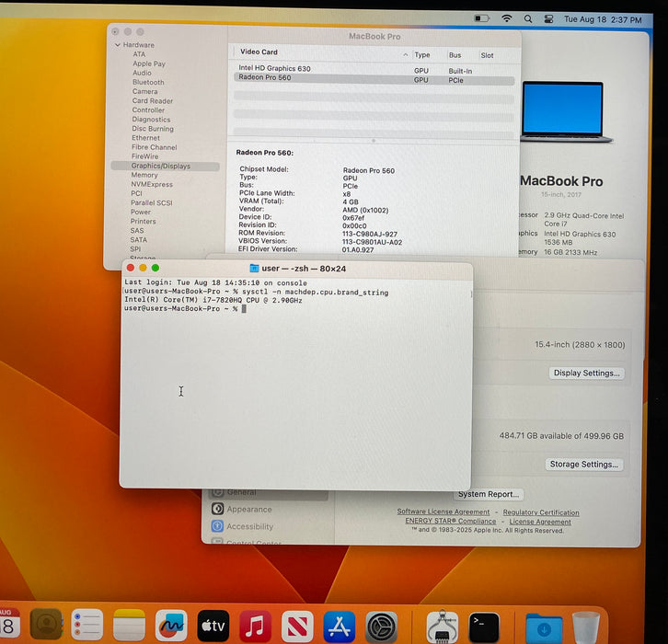The width and height of the screenshot is (668, 644).
Task: Sort by the Video Card column header
Action: click(x=259, y=52)
